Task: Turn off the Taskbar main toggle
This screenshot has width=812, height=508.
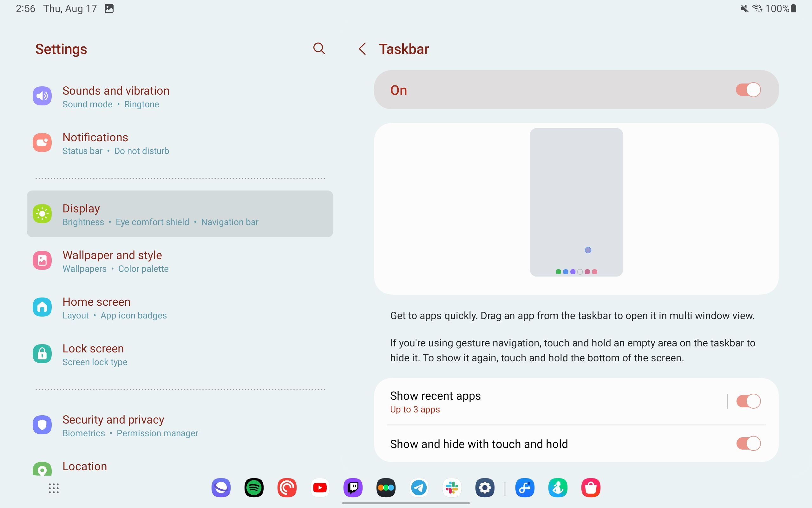Action: pos(748,90)
